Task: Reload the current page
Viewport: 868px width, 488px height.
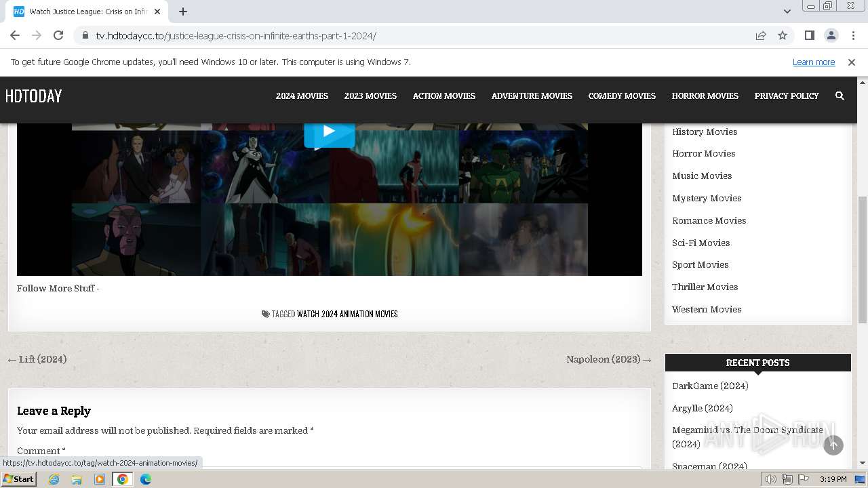Action: [58, 35]
